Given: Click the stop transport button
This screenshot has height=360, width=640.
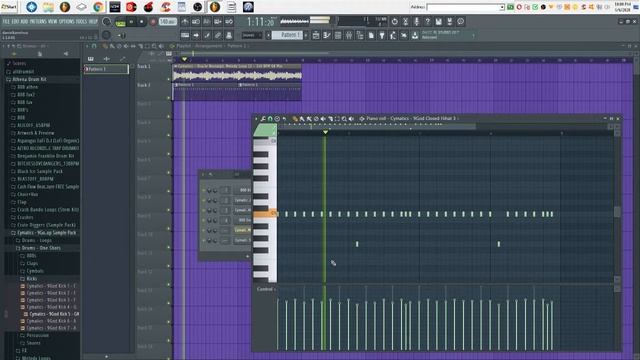Looking at the screenshot, I should click(141, 22).
